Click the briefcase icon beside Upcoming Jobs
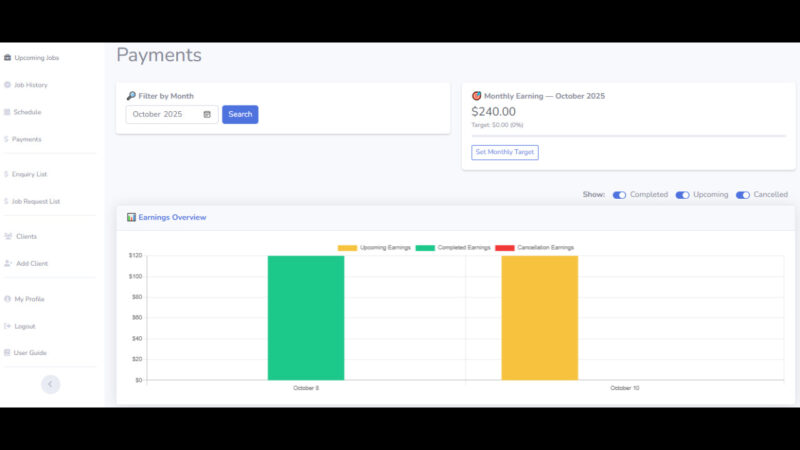This screenshot has width=800, height=450. pyautogui.click(x=8, y=58)
